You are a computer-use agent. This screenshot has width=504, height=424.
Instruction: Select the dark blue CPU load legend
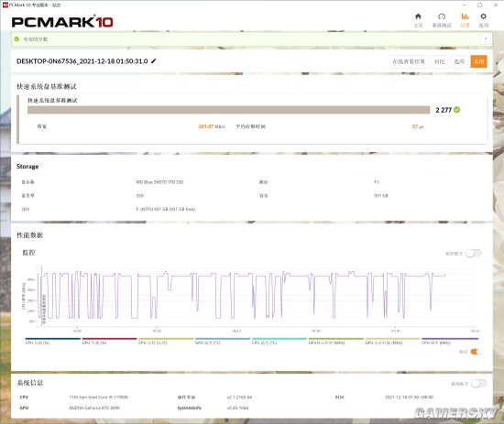pos(53,341)
